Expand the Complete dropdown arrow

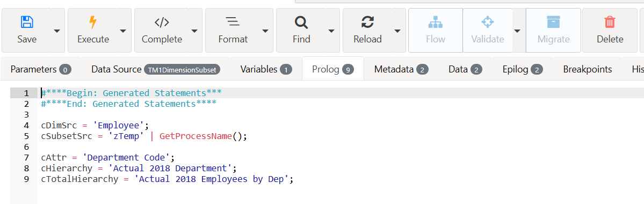pyautogui.click(x=194, y=31)
